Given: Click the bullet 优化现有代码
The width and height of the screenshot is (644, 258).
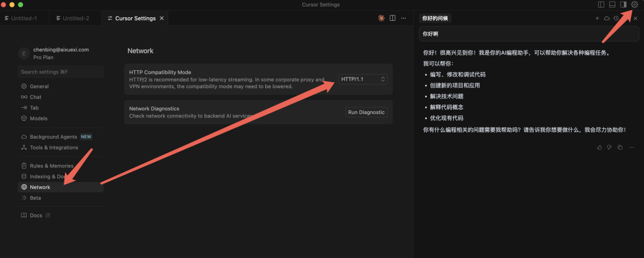Looking at the screenshot, I should coord(447,118).
